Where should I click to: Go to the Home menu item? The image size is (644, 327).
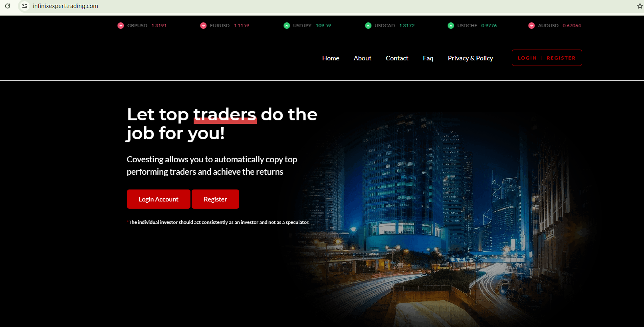tap(331, 58)
